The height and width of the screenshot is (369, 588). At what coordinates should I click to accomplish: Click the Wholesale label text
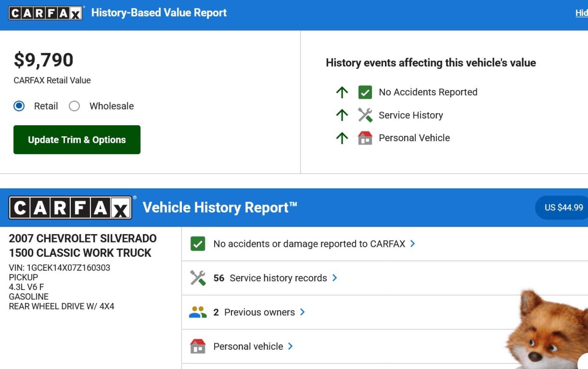click(112, 106)
